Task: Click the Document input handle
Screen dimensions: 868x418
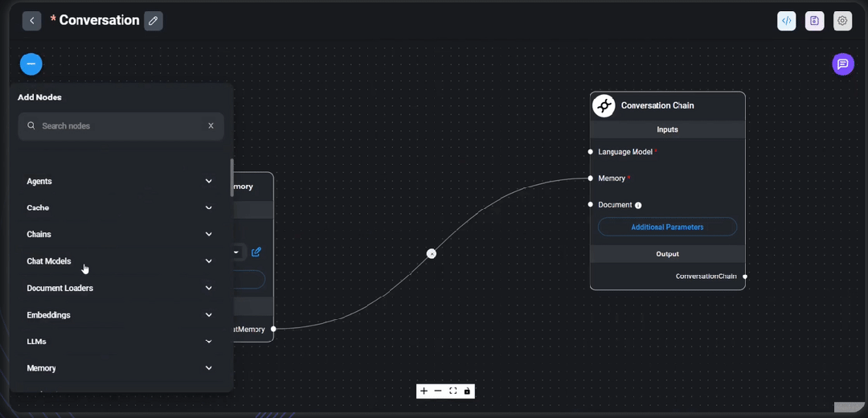Action: pyautogui.click(x=591, y=204)
